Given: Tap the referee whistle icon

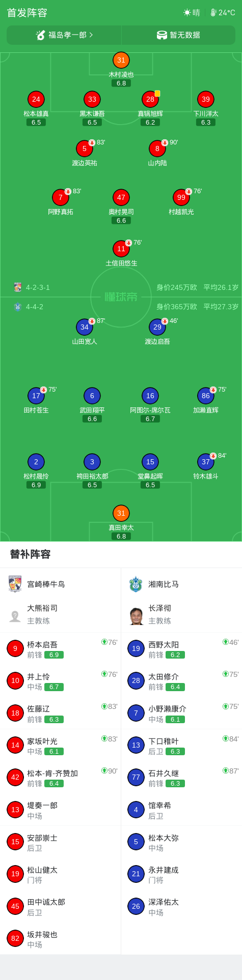Looking at the screenshot, I should (x=41, y=35).
